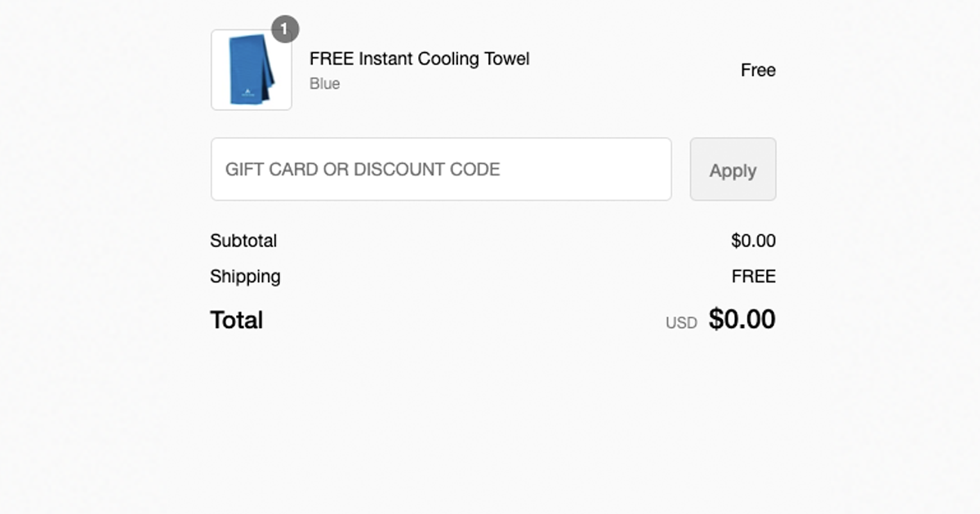The width and height of the screenshot is (980, 514).
Task: Click the Blue variant label
Action: 324,83
